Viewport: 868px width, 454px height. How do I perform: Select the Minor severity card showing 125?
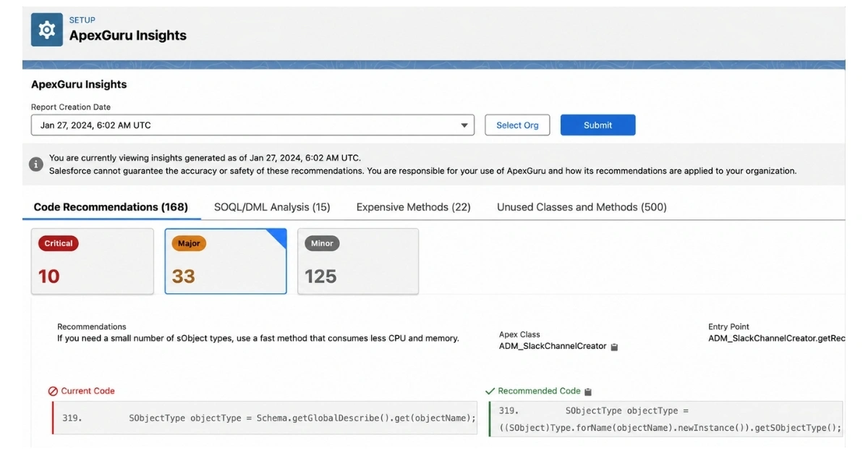pyautogui.click(x=358, y=261)
